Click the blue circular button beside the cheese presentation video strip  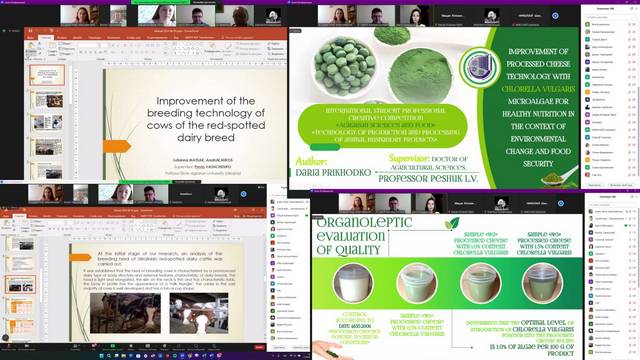click(x=555, y=16)
